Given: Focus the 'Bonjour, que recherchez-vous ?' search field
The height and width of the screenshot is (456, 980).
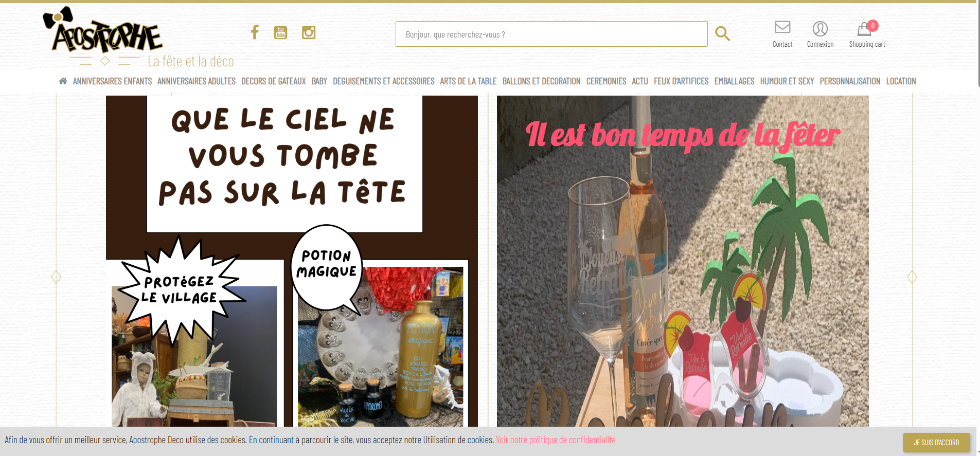Looking at the screenshot, I should tap(551, 34).
